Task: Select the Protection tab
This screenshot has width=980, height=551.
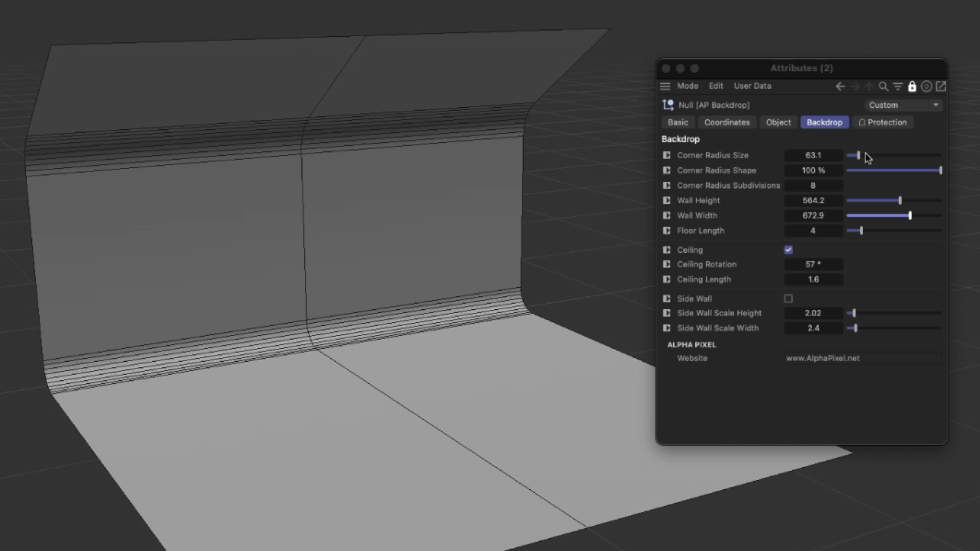Action: (883, 122)
